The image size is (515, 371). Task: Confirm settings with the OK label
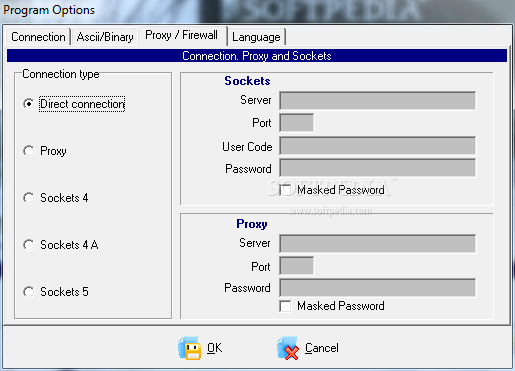214,348
